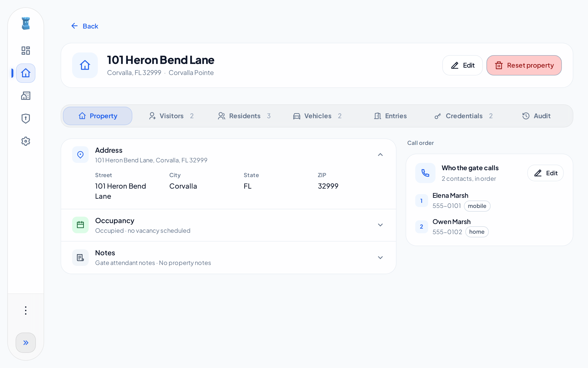Expand the Notes section chevron
This screenshot has height=368, width=588.
coord(380,258)
